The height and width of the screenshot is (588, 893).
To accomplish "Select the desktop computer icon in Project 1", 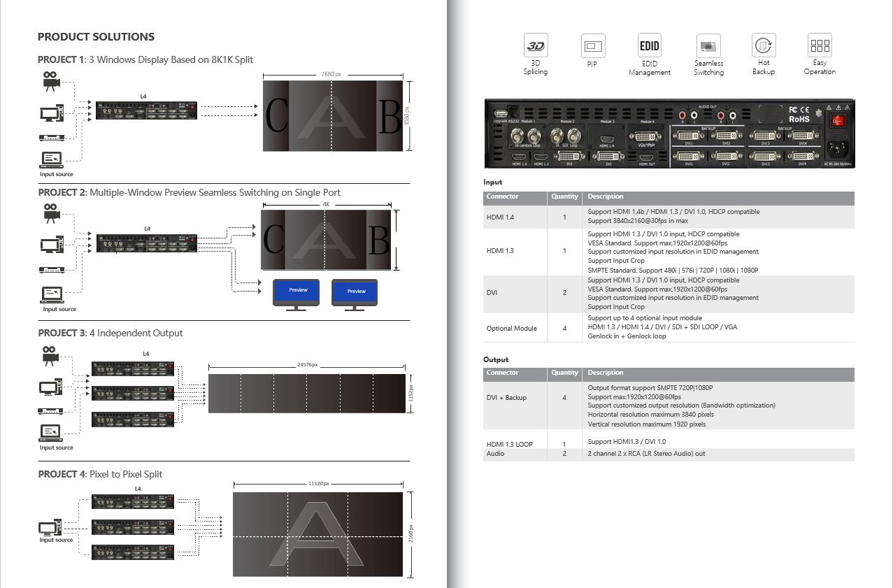I will pyautogui.click(x=52, y=113).
